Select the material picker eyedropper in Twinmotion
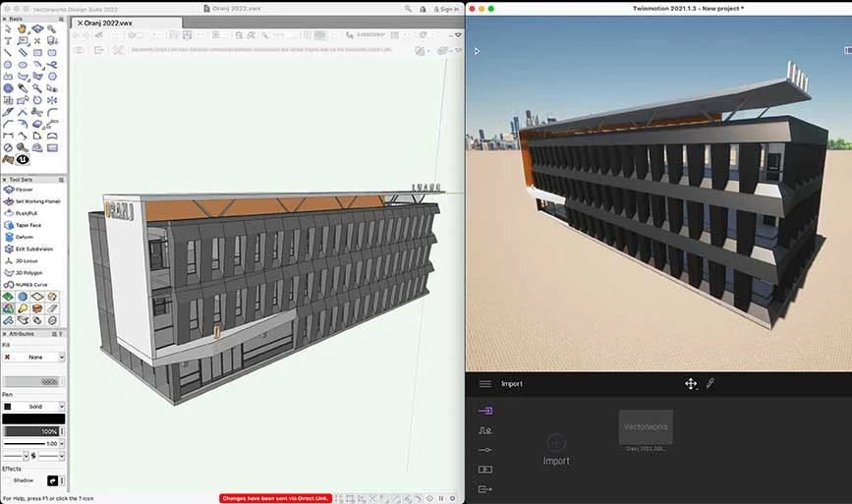 (x=710, y=383)
